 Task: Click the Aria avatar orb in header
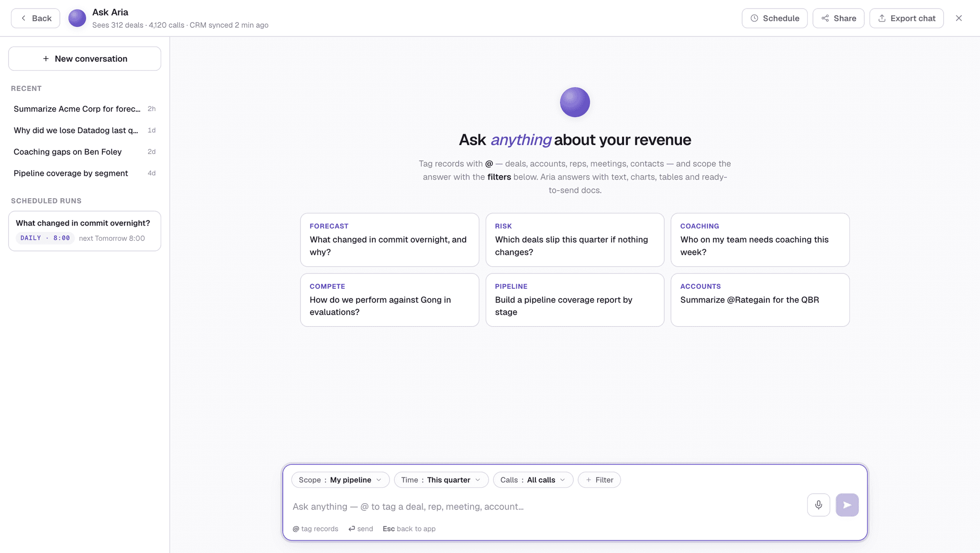click(77, 18)
